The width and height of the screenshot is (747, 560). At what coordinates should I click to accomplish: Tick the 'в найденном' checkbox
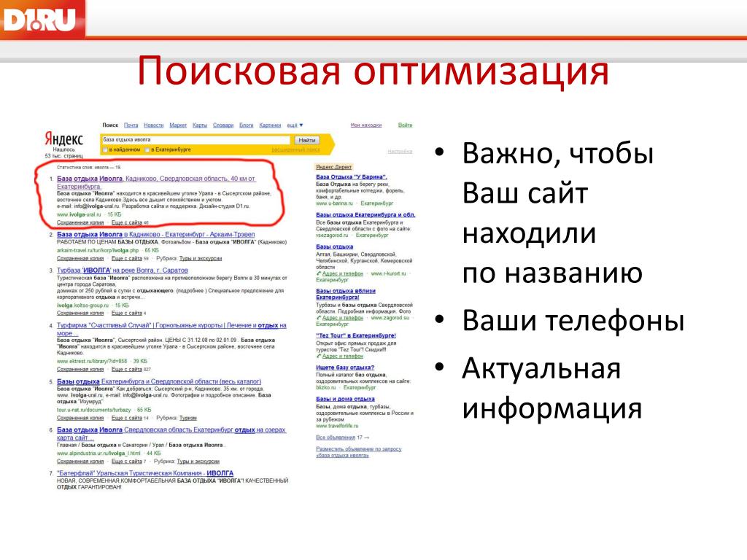click(x=105, y=150)
